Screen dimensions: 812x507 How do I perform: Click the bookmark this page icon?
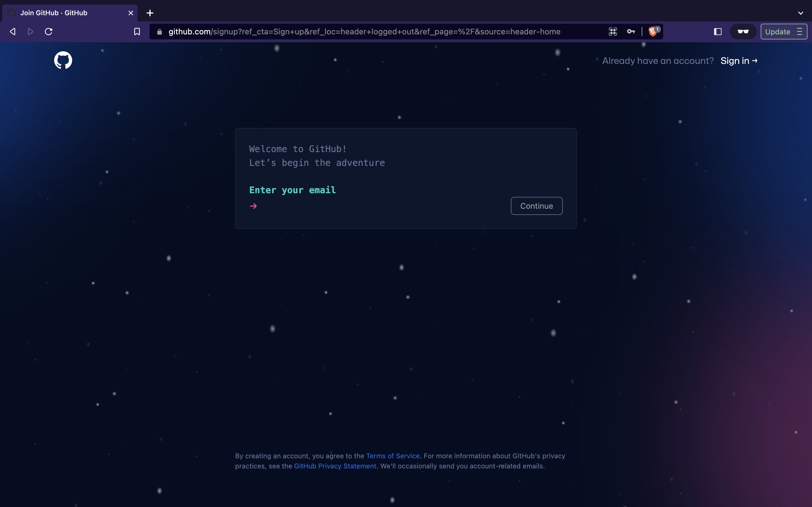click(137, 32)
